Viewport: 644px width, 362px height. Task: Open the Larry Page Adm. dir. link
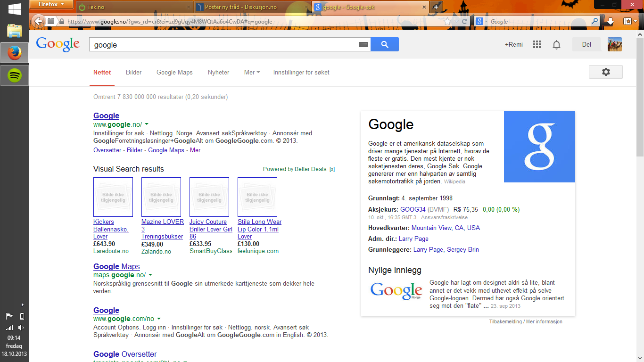point(413,239)
